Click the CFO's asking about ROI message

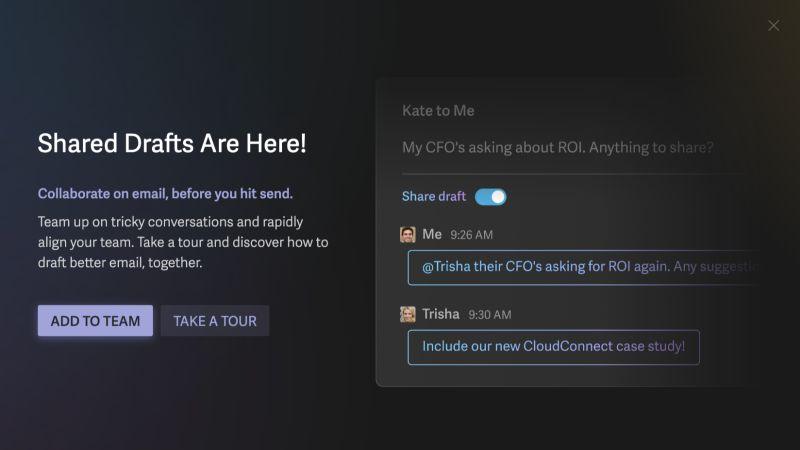pos(558,147)
